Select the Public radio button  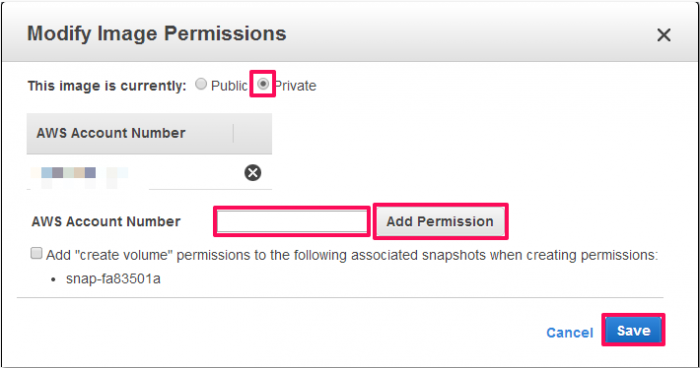(x=201, y=84)
